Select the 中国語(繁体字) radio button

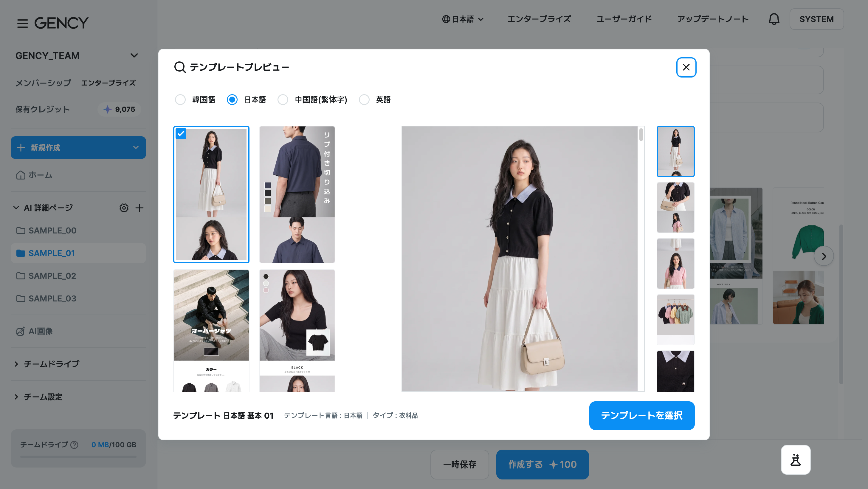click(x=283, y=99)
